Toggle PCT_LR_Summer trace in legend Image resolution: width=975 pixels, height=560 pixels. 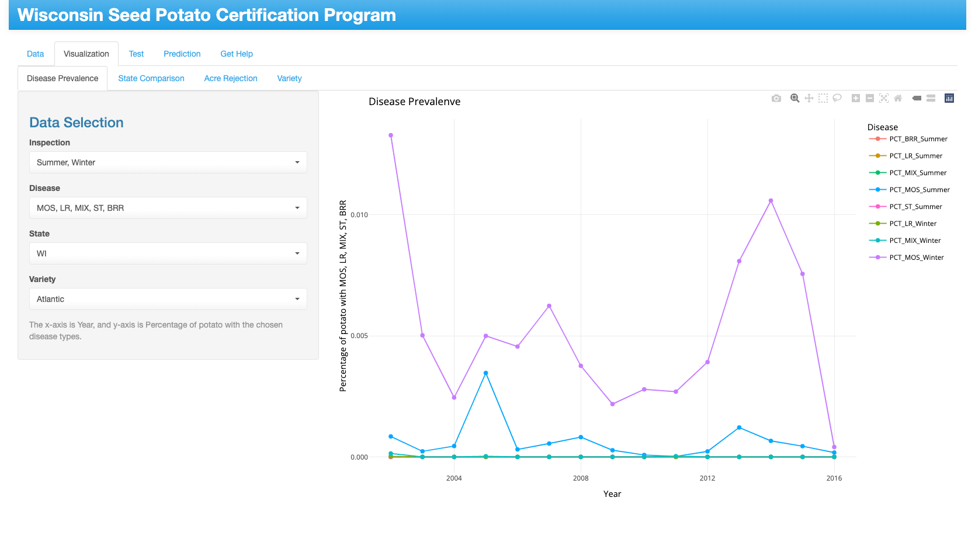[x=906, y=156]
